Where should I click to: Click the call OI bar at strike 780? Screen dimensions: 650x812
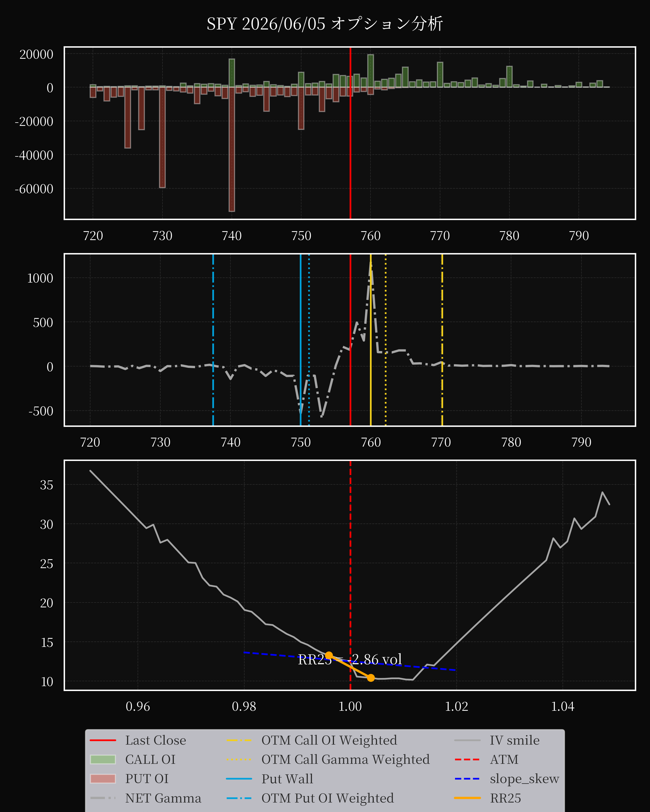coord(509,77)
